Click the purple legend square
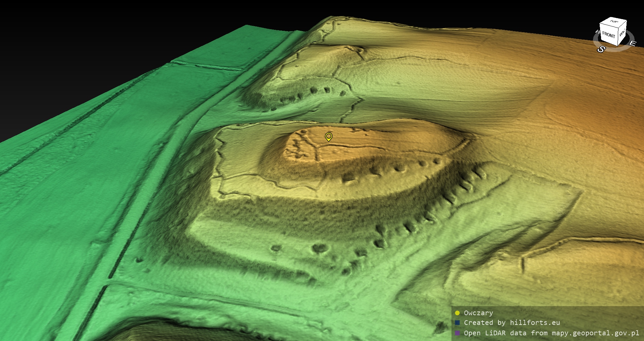This screenshot has width=644, height=341. point(457,333)
